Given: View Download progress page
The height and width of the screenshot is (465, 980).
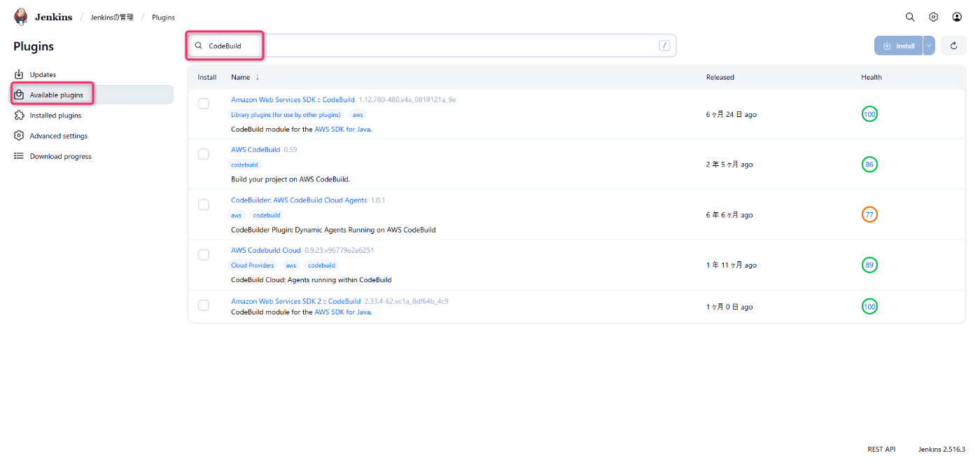Looking at the screenshot, I should tap(92, 156).
